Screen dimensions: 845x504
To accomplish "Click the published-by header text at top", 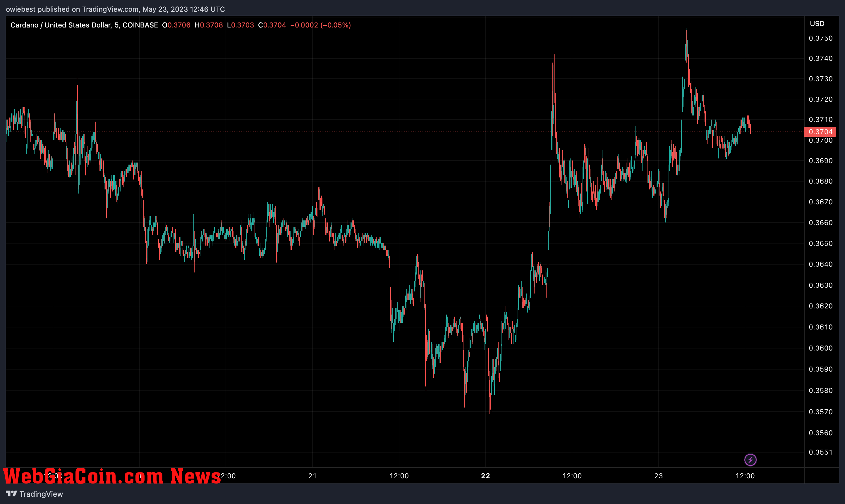I will [115, 9].
